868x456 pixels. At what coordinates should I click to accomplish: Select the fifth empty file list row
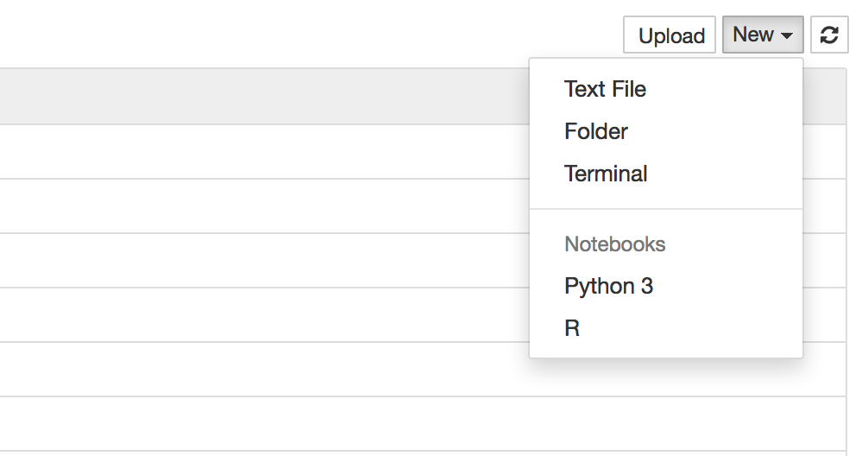click(259, 370)
